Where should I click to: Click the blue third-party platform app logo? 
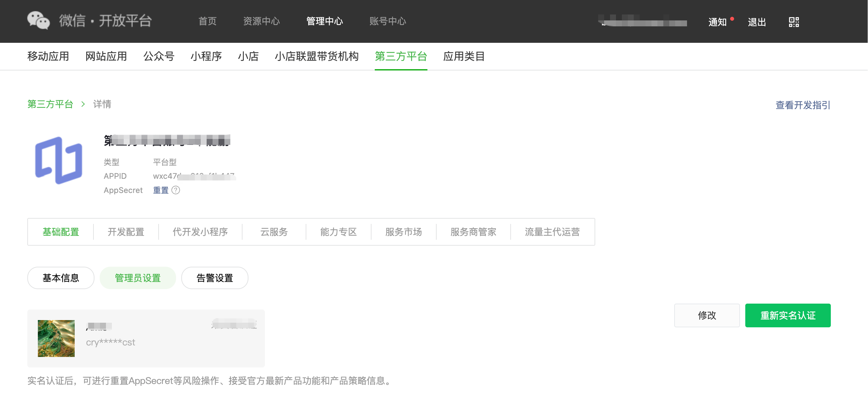(x=59, y=160)
